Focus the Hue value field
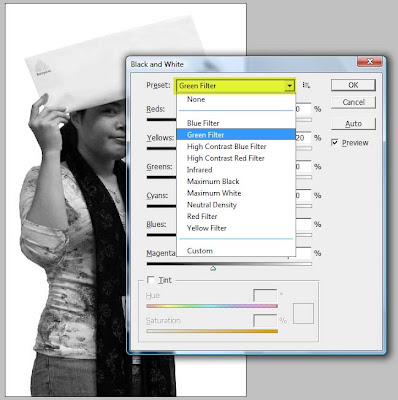 pos(265,295)
